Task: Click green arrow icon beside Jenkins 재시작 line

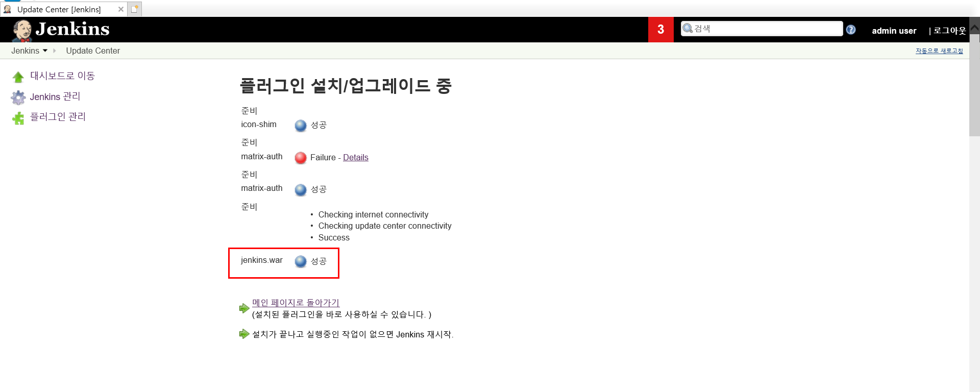Action: [244, 334]
